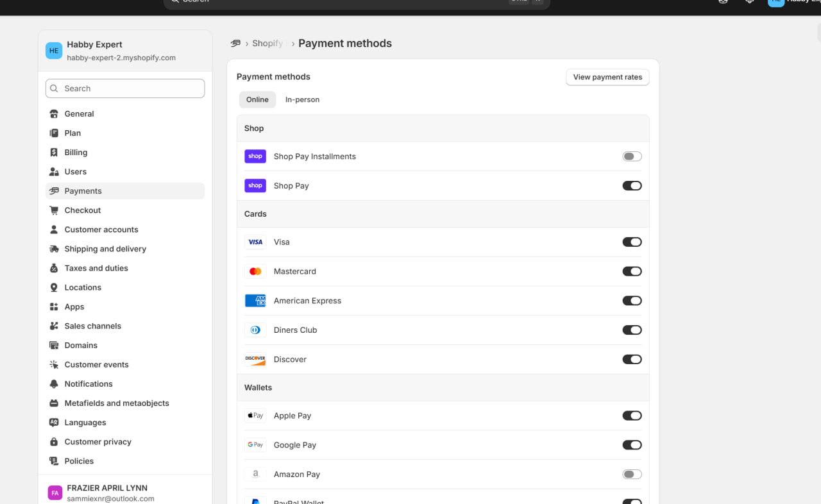The height and width of the screenshot is (504, 821).
Task: Disable the Visa toggle
Action: pos(632,242)
